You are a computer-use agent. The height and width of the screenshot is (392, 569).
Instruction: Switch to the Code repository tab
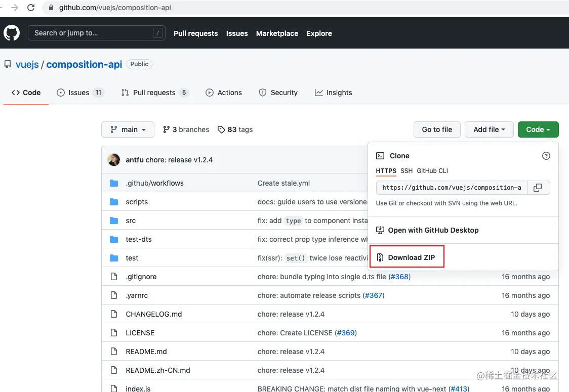(26, 93)
